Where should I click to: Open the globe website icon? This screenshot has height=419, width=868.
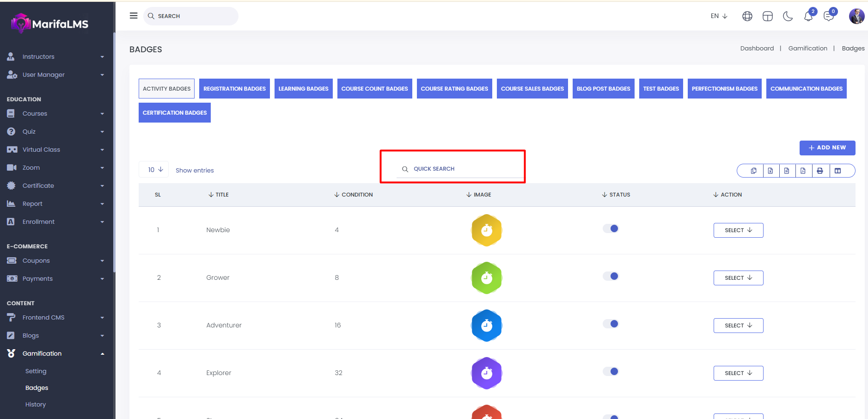pos(747,17)
